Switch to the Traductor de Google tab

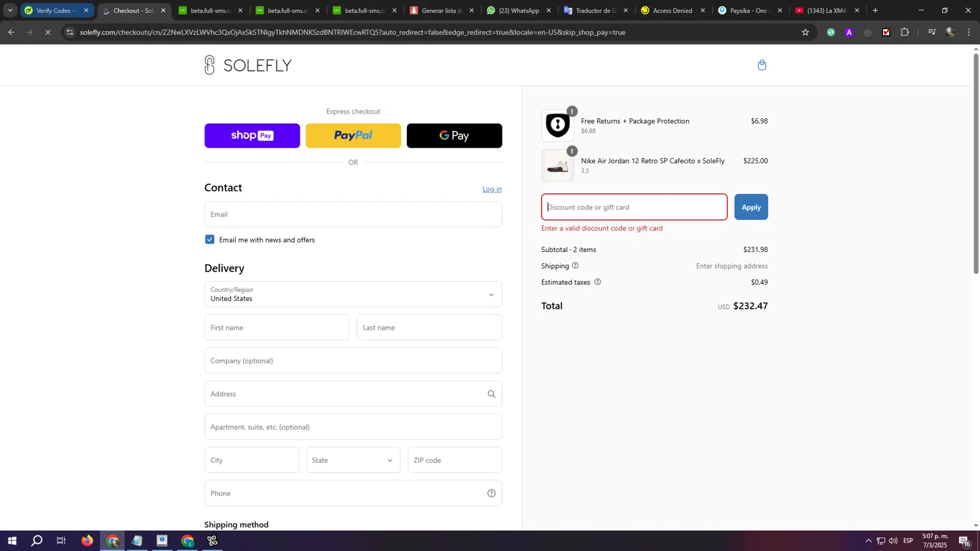click(596, 10)
